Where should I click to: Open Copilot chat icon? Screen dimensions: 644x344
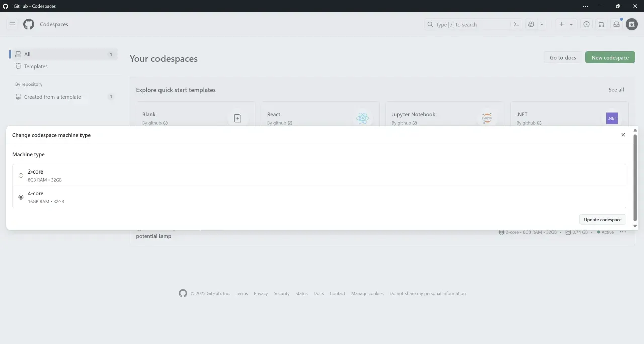pos(531,24)
